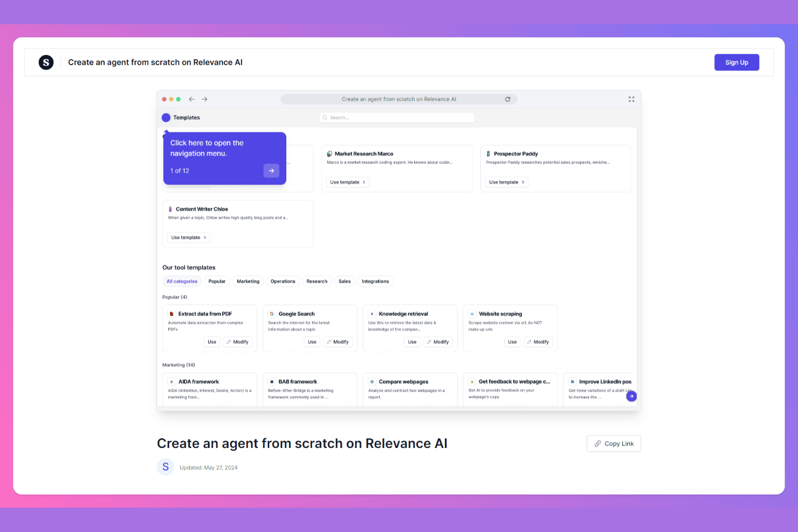Use the Market Research Marco template
This screenshot has height=532, width=798.
coord(348,182)
